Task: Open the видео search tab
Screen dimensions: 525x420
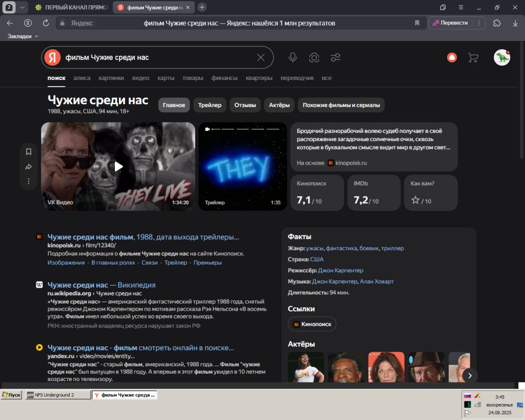Action: tap(140, 78)
